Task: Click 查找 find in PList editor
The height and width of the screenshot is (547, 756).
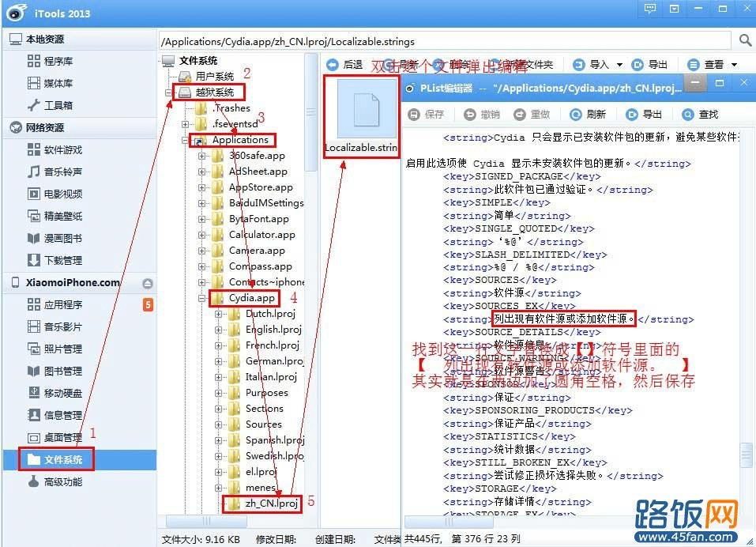Action: point(700,115)
